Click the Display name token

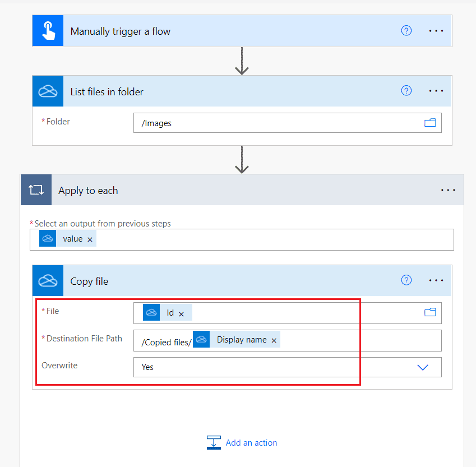pyautogui.click(x=237, y=340)
